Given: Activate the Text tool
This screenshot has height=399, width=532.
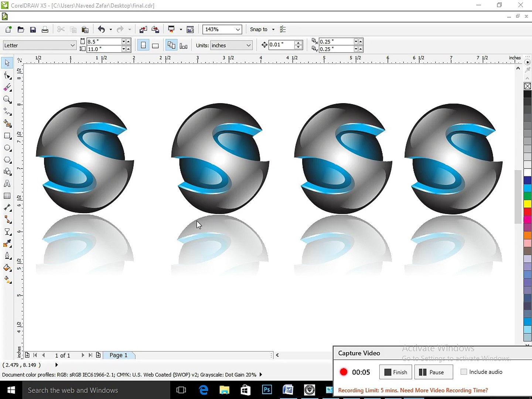Looking at the screenshot, I should coord(7,184).
